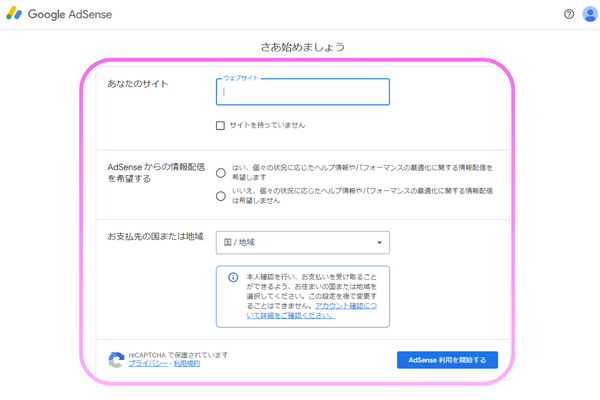Click the AdSense からの情報配信 label

[156, 173]
